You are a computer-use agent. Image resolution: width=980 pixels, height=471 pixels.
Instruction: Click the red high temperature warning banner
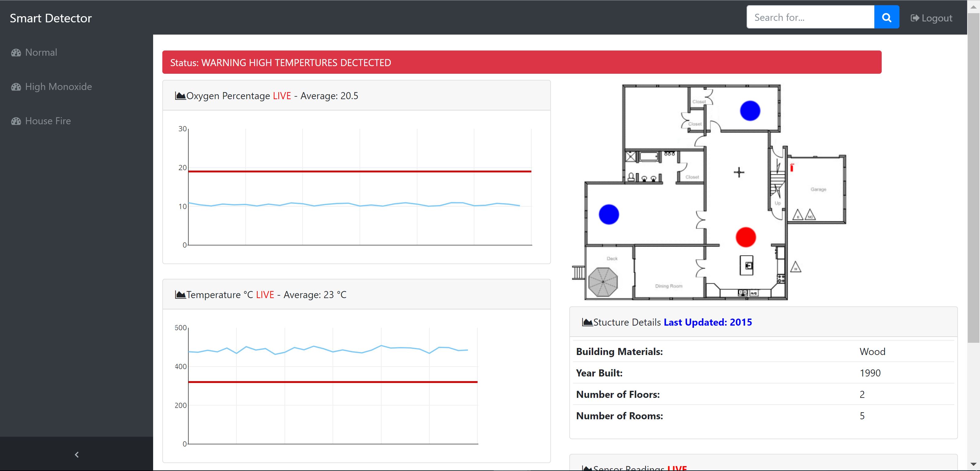click(521, 62)
